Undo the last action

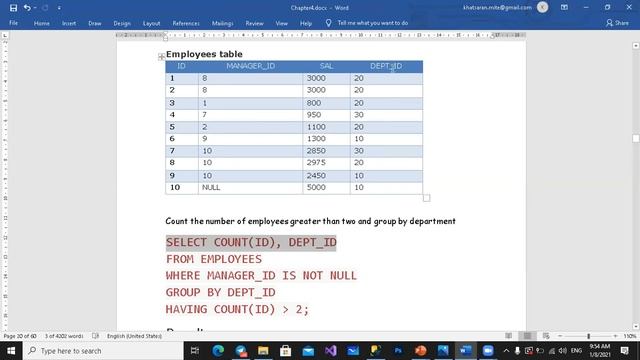click(27, 8)
